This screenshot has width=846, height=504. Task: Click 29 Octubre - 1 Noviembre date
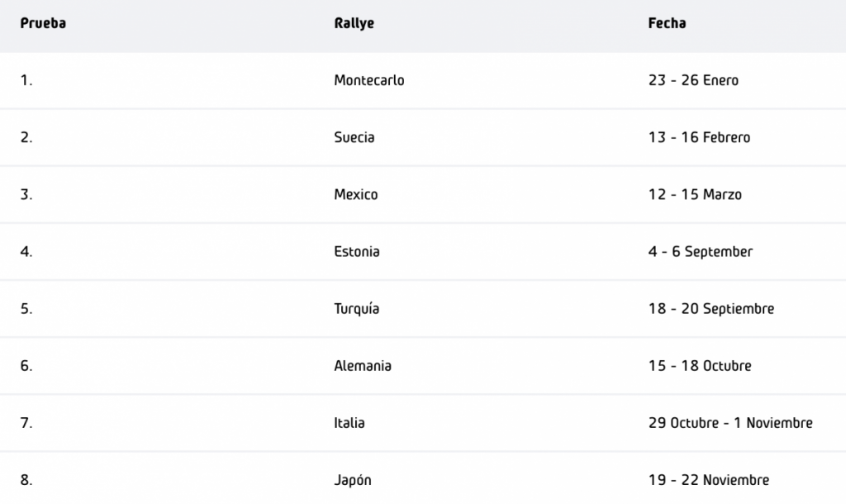click(x=730, y=423)
